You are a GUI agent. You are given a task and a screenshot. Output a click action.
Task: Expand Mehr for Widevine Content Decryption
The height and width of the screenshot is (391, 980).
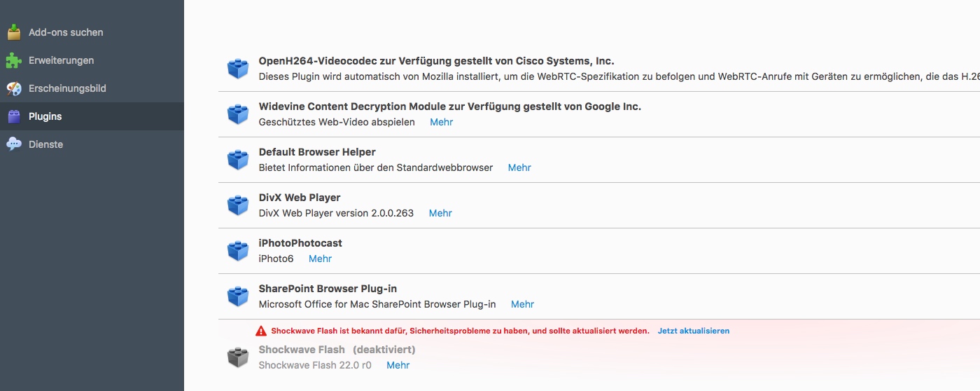[441, 122]
